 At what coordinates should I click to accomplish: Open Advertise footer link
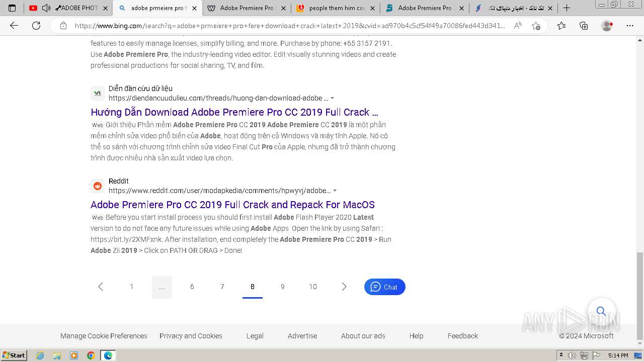[302, 336]
